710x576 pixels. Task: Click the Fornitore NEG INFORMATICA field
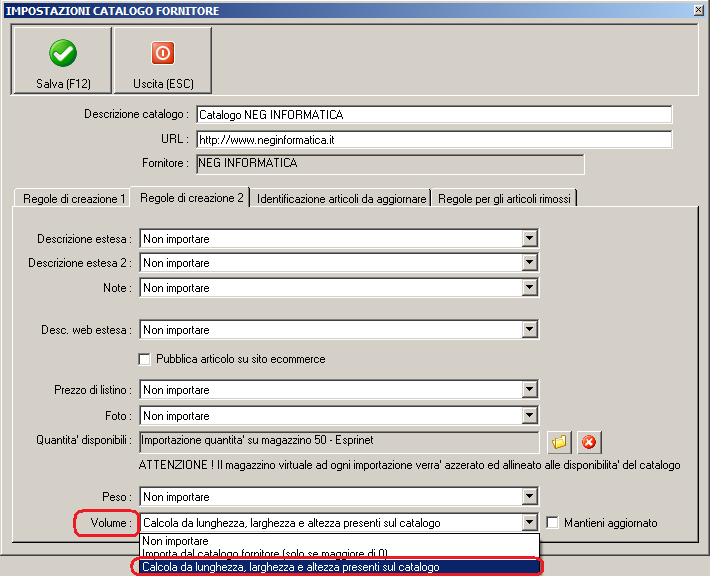(390, 164)
